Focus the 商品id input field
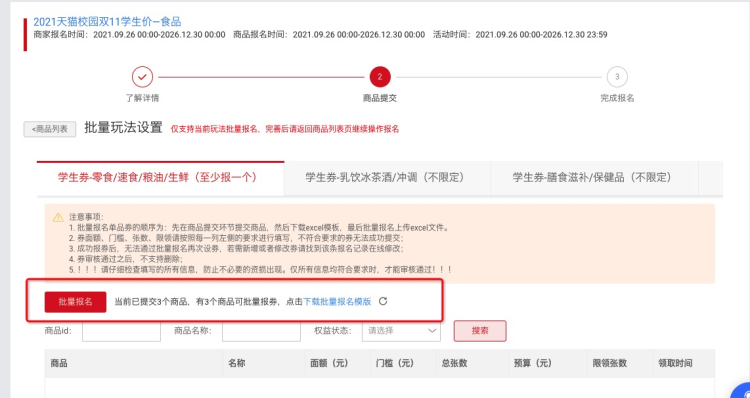The image size is (750, 398). coord(121,331)
